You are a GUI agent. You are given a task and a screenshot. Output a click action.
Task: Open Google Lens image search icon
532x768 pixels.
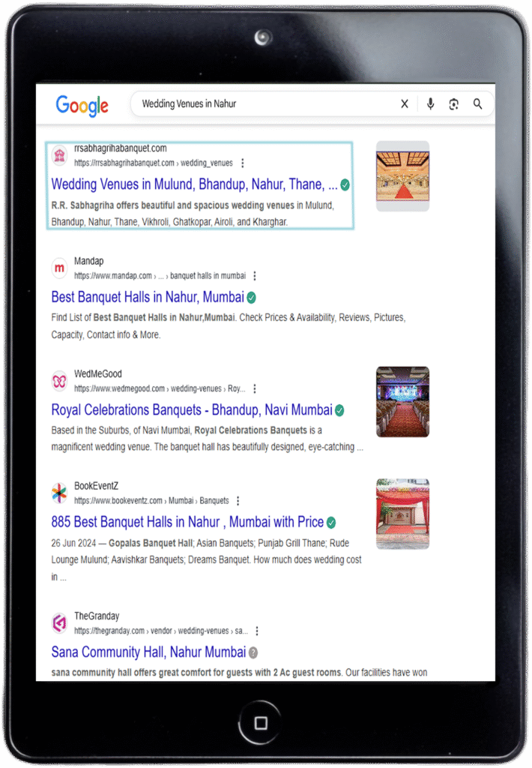453,103
